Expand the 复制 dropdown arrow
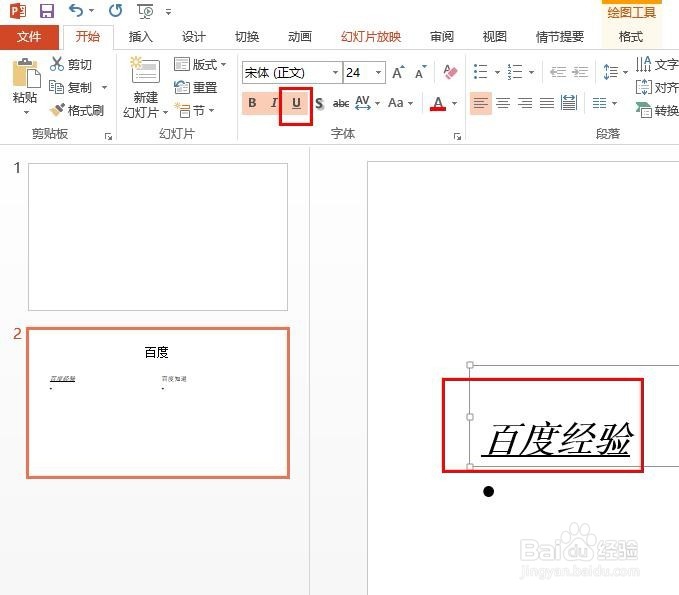Image resolution: width=679 pixels, height=595 pixels. (104, 87)
